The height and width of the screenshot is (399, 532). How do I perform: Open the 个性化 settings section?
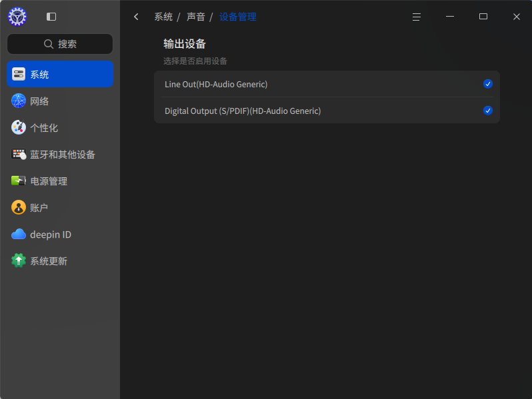(x=60, y=127)
